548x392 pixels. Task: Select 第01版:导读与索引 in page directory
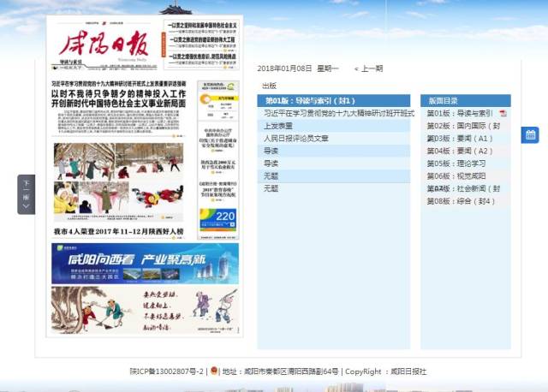pos(460,113)
